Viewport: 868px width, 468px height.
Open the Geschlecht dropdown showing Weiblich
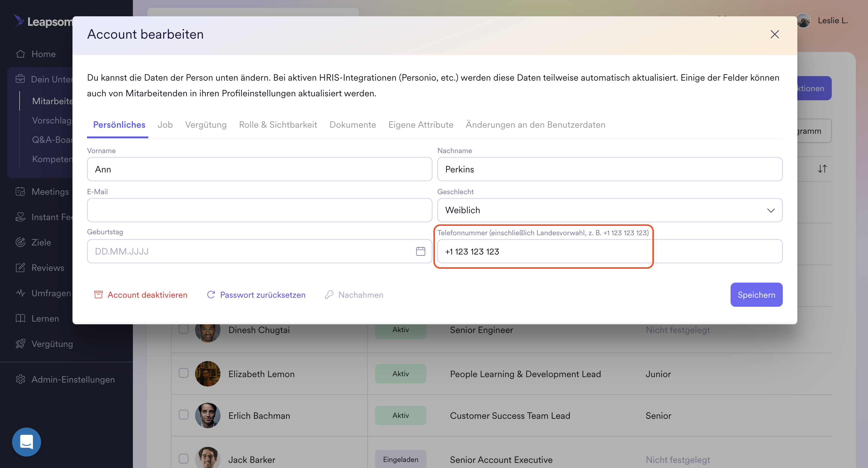pyautogui.click(x=609, y=210)
